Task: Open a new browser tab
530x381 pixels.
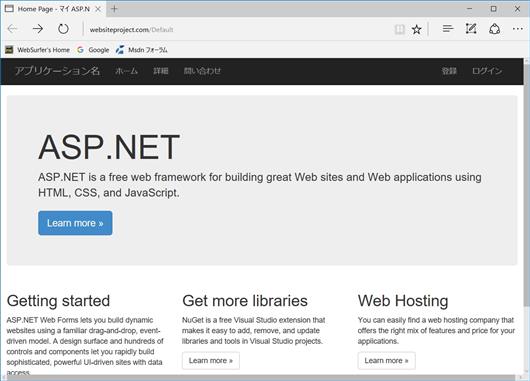Action: [x=114, y=9]
